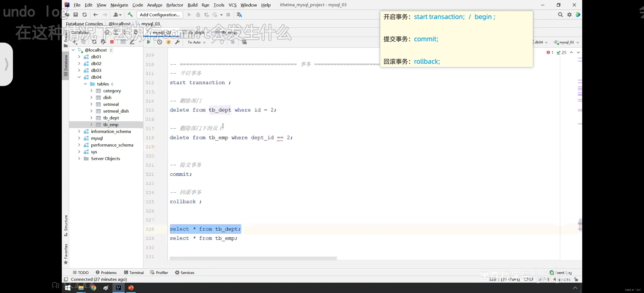The image size is (644, 293).
Task: Switch to the tb_dept editor tab
Action: click(196, 32)
